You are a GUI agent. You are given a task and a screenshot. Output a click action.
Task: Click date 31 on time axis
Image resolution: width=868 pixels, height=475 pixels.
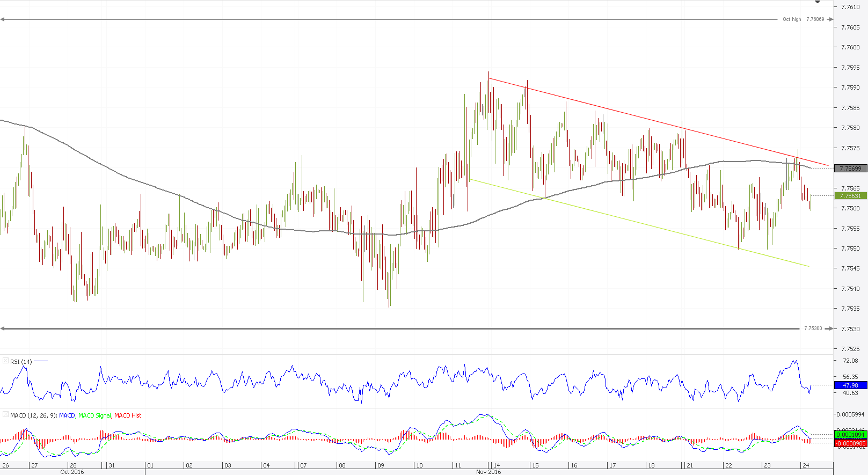tap(112, 465)
